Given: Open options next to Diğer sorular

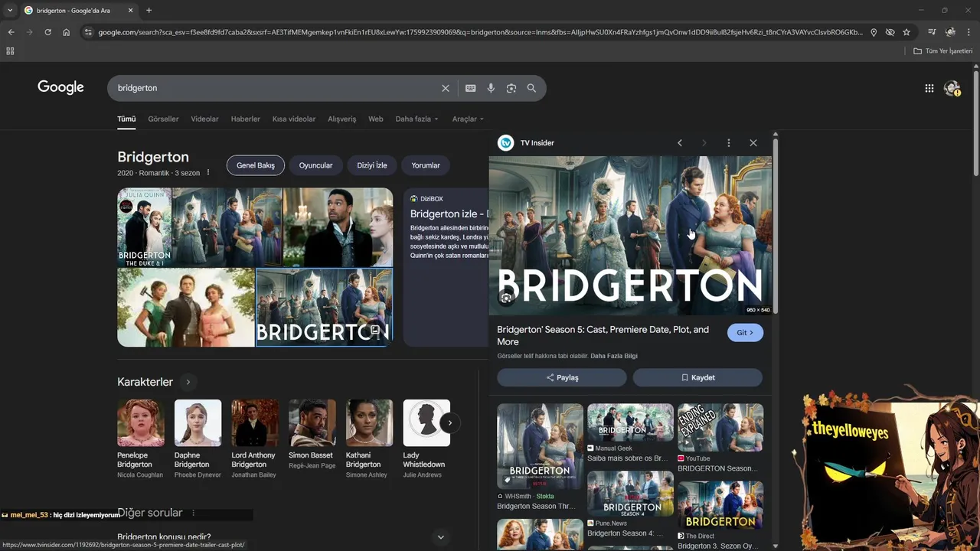Looking at the screenshot, I should [x=193, y=513].
